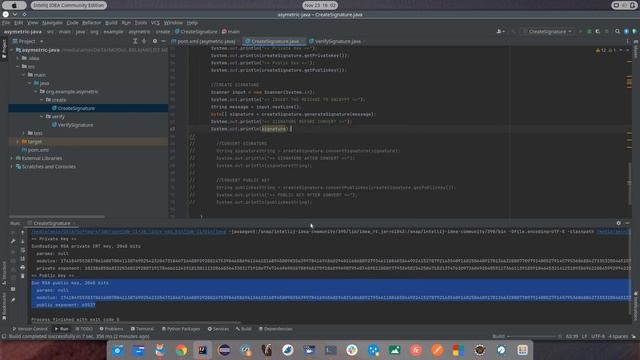Click the wrench icon in the Run toolbar

point(13,241)
